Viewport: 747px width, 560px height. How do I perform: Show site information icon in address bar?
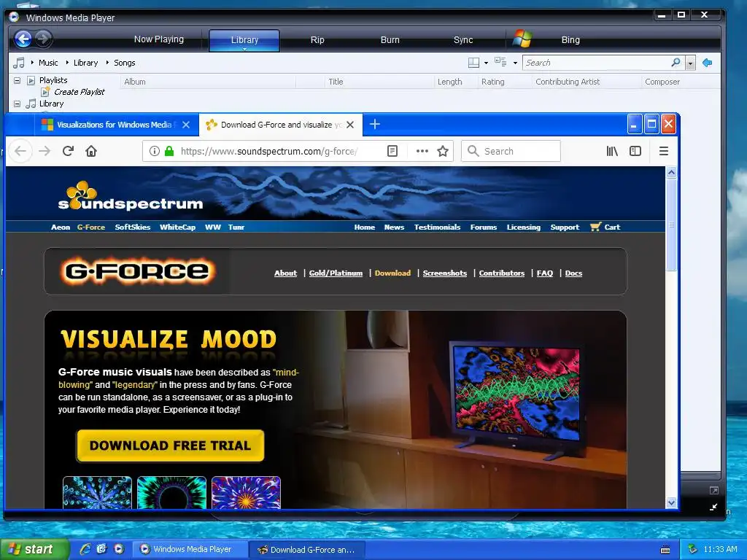click(155, 151)
